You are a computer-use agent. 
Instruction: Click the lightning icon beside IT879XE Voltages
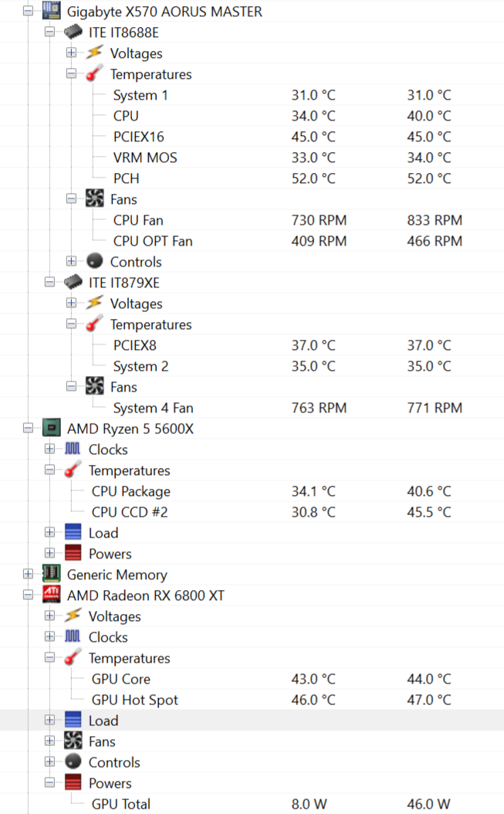(x=94, y=303)
